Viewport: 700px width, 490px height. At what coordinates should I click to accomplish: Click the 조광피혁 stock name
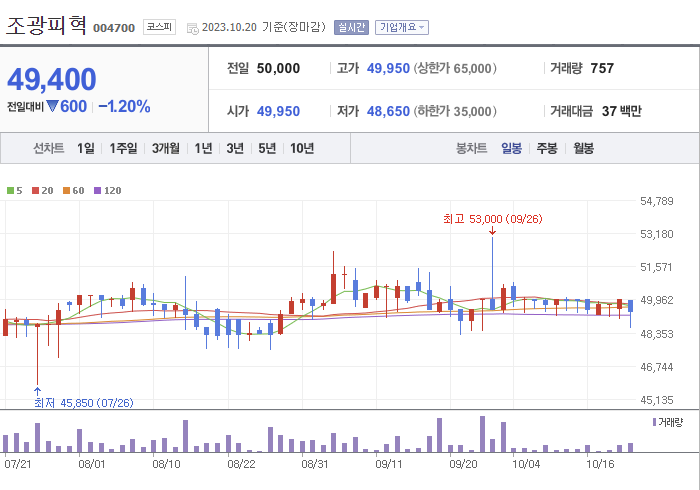click(46, 25)
